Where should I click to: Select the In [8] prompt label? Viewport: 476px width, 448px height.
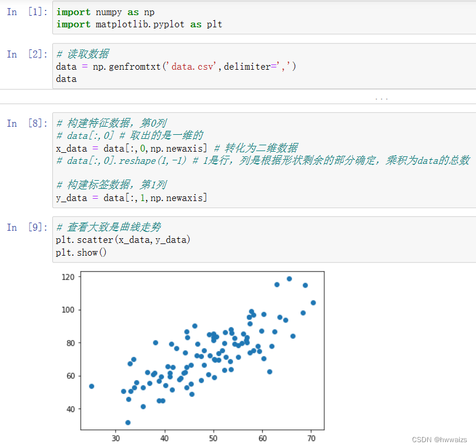pyautogui.click(x=27, y=123)
